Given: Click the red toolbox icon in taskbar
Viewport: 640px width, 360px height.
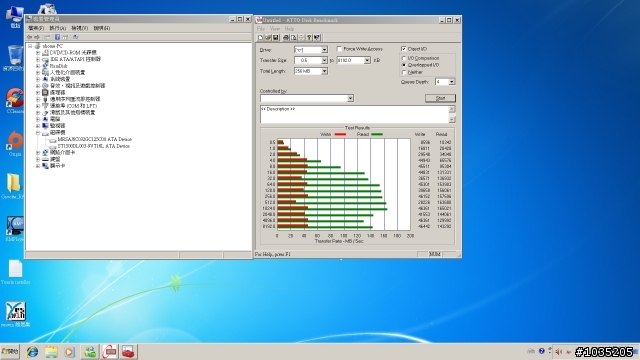Looking at the screenshot, I should [x=128, y=352].
